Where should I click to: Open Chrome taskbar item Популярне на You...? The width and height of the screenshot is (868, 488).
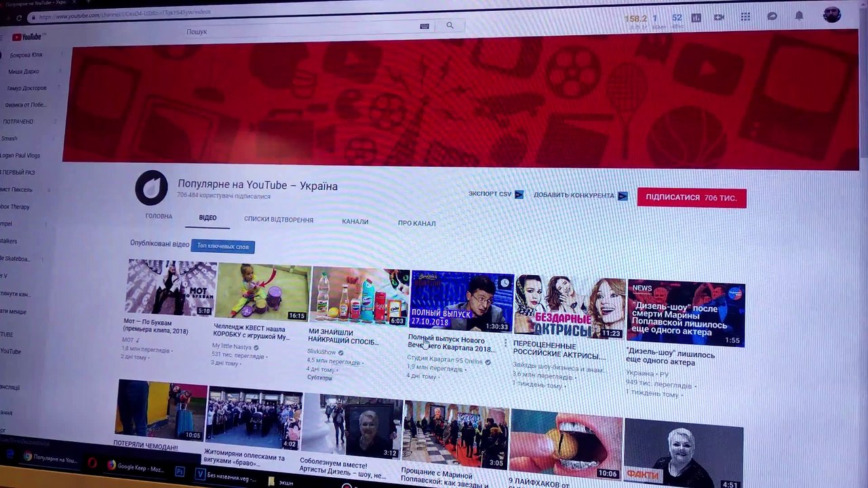(50, 459)
